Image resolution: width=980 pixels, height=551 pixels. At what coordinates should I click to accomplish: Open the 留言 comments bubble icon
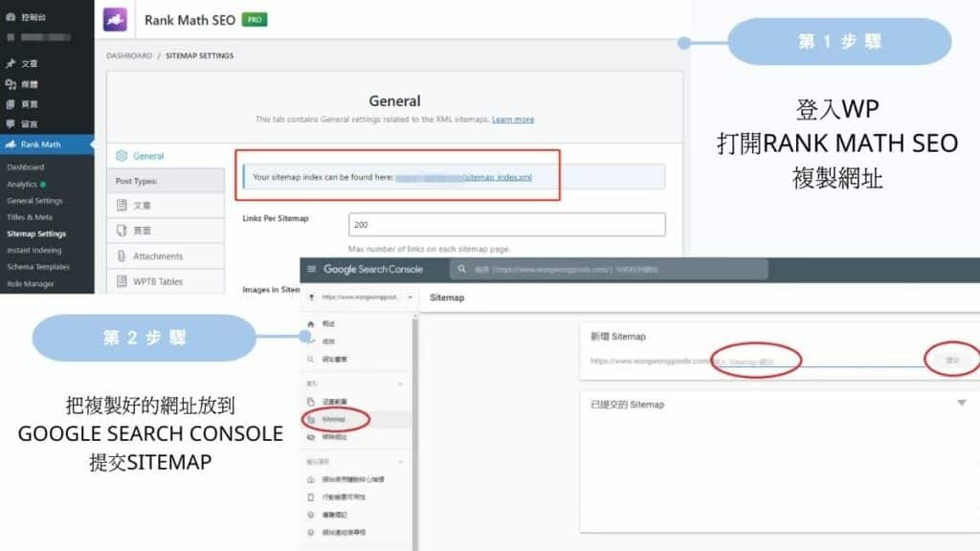10,123
